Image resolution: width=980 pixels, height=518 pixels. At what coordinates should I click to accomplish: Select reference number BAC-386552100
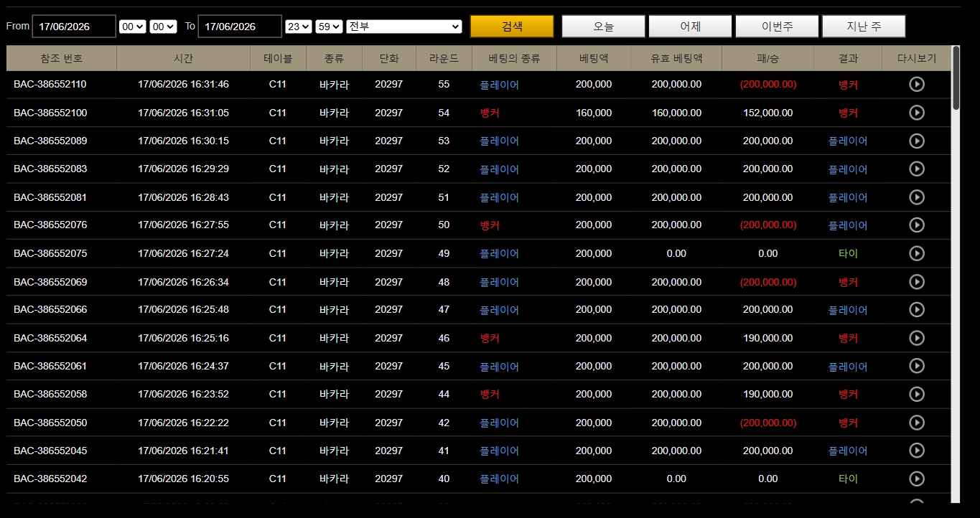50,113
